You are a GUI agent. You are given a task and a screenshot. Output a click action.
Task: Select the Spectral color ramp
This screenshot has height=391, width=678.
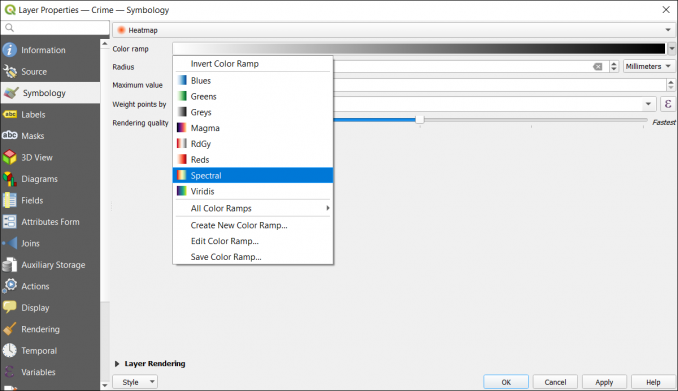[253, 175]
